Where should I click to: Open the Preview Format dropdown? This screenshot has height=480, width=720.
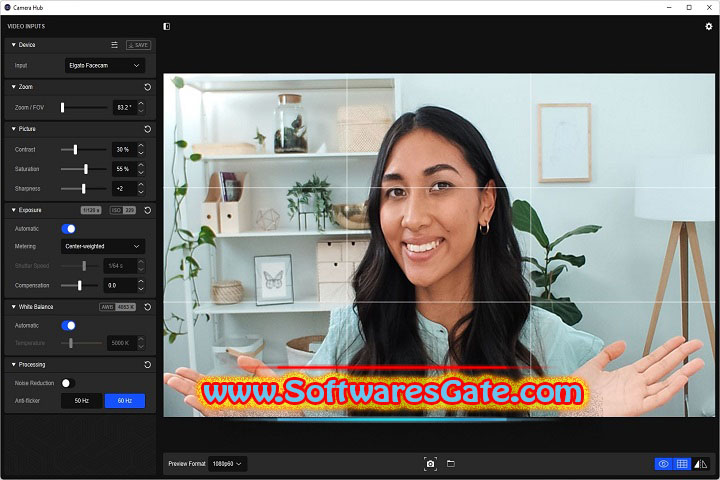(227, 464)
